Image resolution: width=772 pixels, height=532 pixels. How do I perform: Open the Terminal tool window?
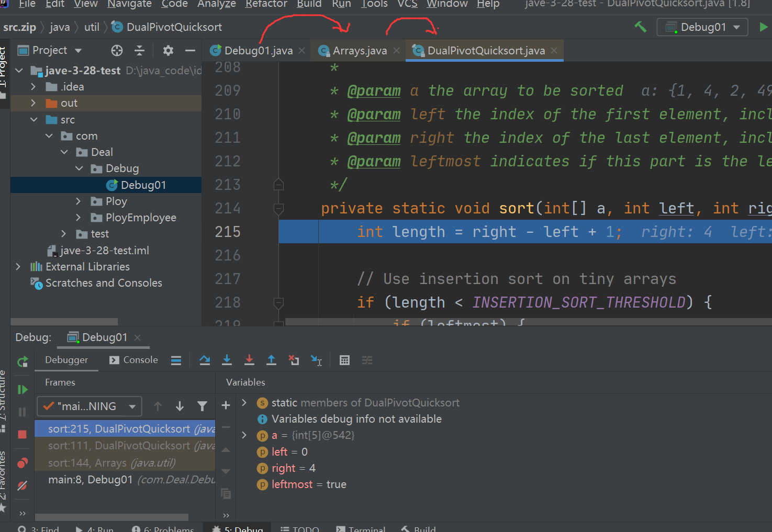pyautogui.click(x=361, y=528)
